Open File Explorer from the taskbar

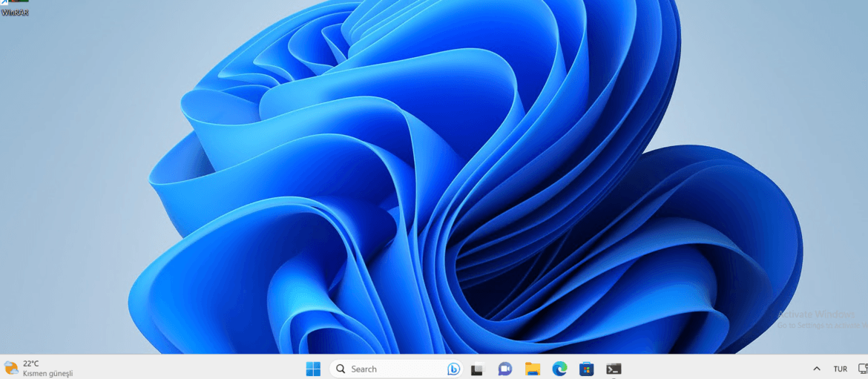point(532,369)
